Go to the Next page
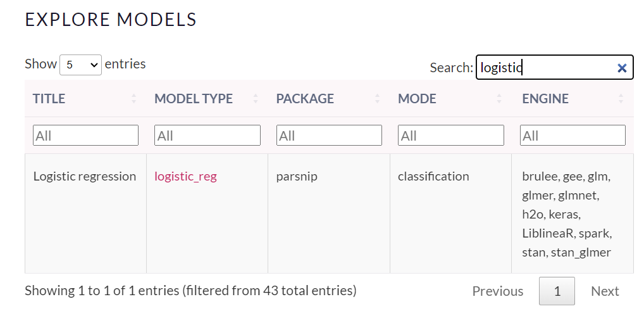Viewport: 644px width, 311px height. pyautogui.click(x=605, y=291)
